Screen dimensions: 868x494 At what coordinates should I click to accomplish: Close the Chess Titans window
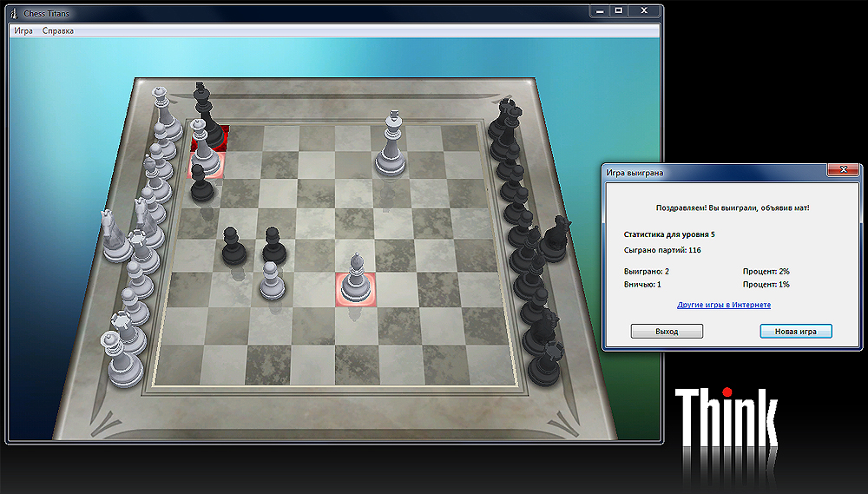[x=644, y=10]
